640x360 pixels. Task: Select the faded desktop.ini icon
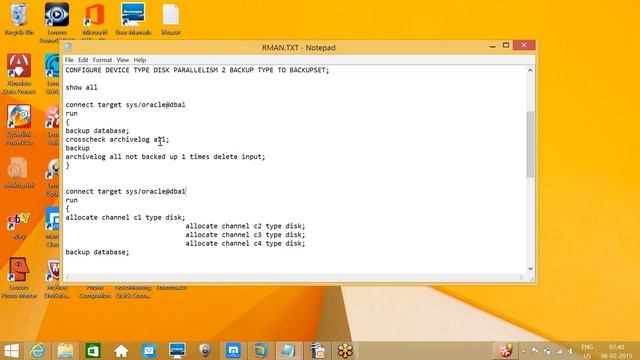pyautogui.click(x=19, y=173)
